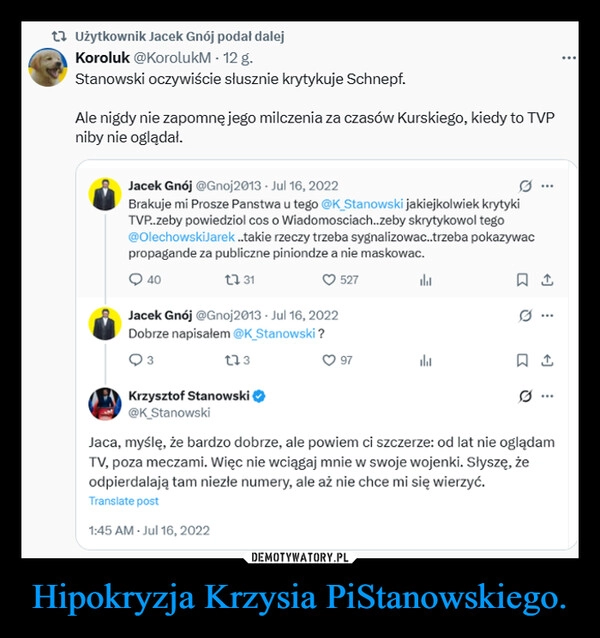Open Koroluk's dog profile picture

48,67
